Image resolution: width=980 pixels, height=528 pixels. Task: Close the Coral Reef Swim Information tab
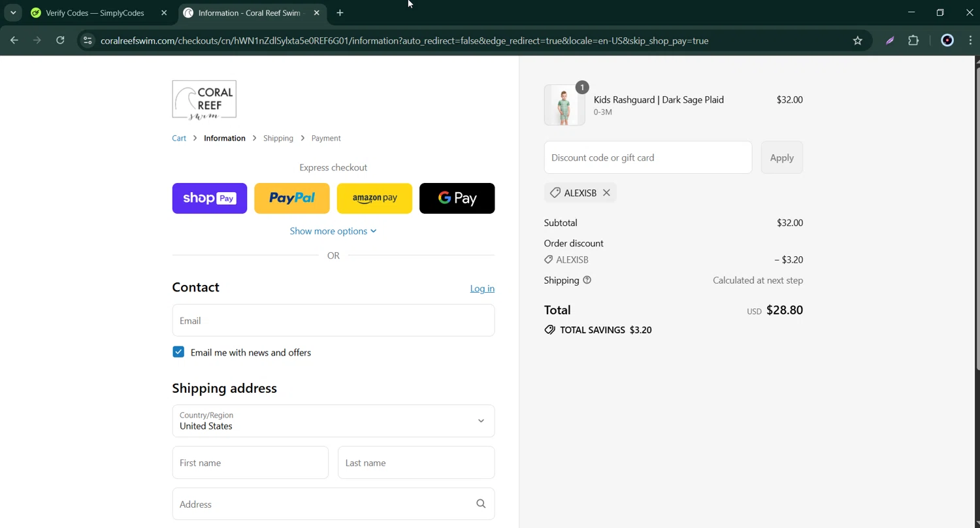pos(317,12)
